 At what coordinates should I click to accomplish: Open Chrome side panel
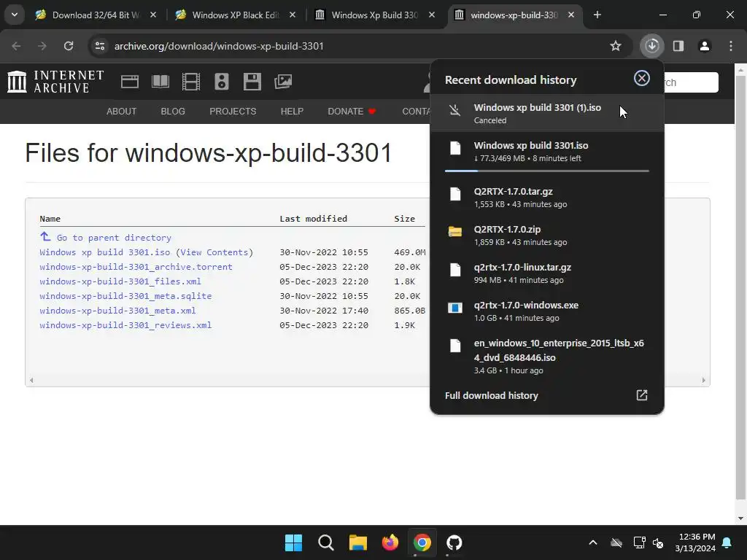tap(678, 46)
